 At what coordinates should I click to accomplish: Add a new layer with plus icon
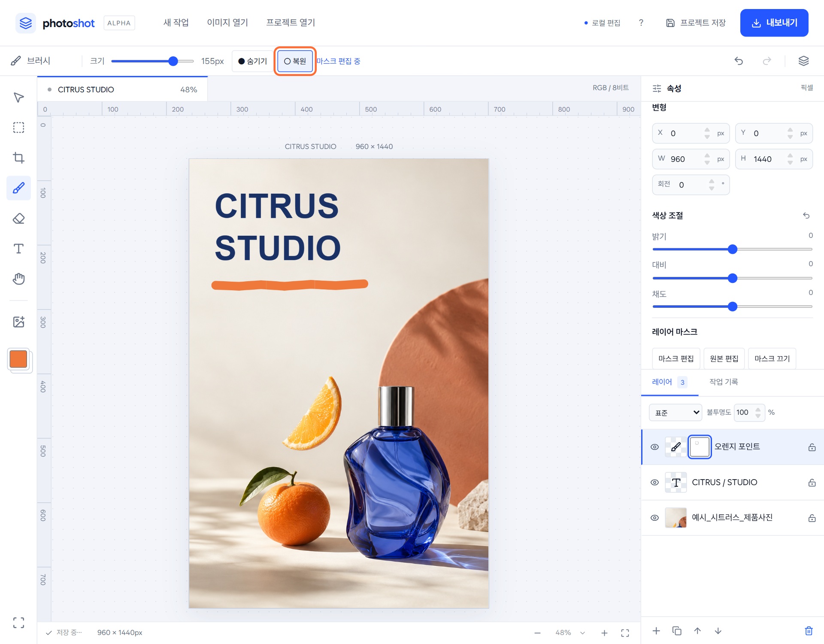(x=656, y=631)
